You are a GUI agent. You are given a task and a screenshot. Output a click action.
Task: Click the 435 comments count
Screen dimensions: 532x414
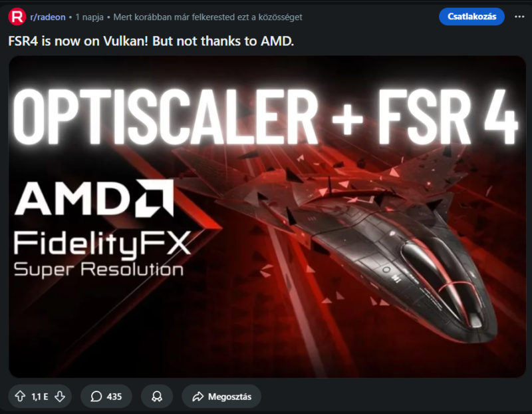click(x=114, y=397)
